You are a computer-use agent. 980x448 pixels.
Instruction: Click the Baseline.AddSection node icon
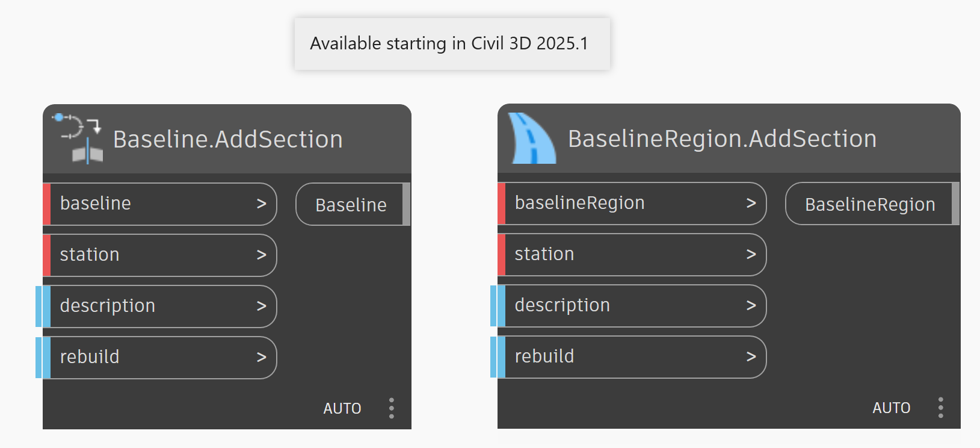[x=78, y=138]
